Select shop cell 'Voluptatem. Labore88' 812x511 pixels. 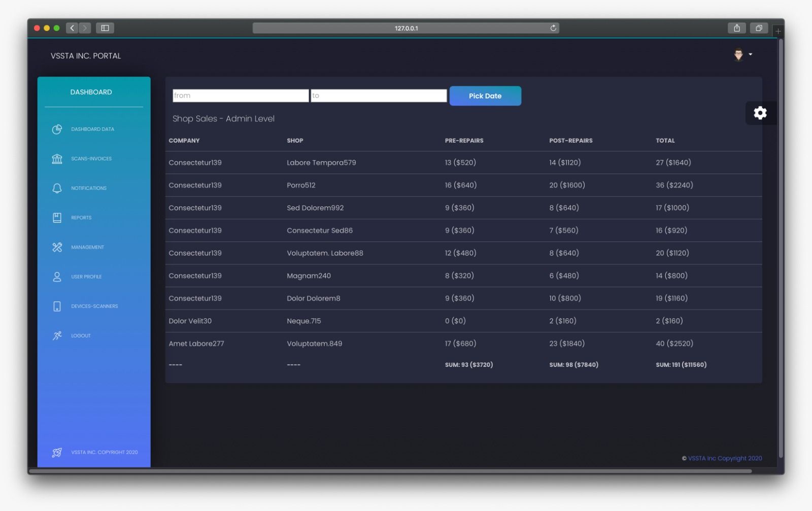click(325, 253)
